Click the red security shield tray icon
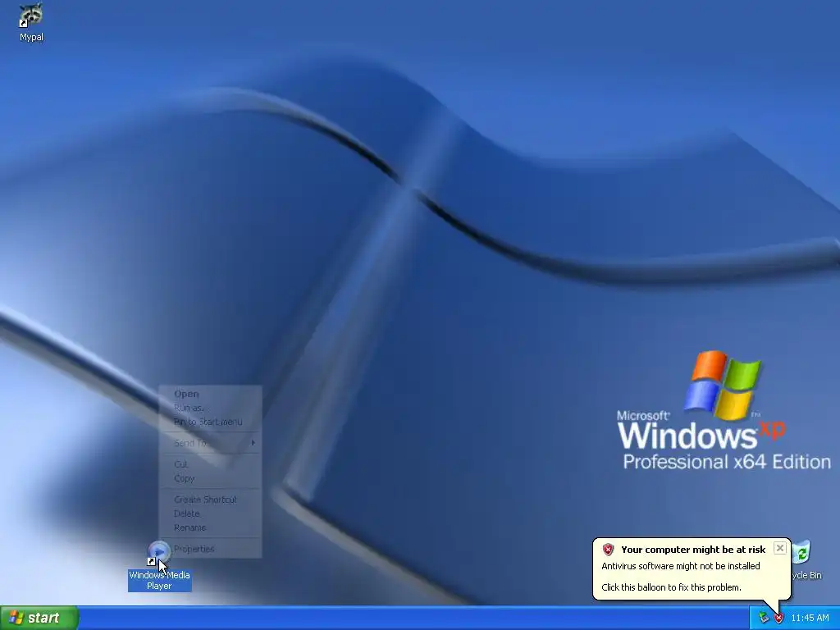Viewport: 840px width, 630px height. [x=779, y=619]
